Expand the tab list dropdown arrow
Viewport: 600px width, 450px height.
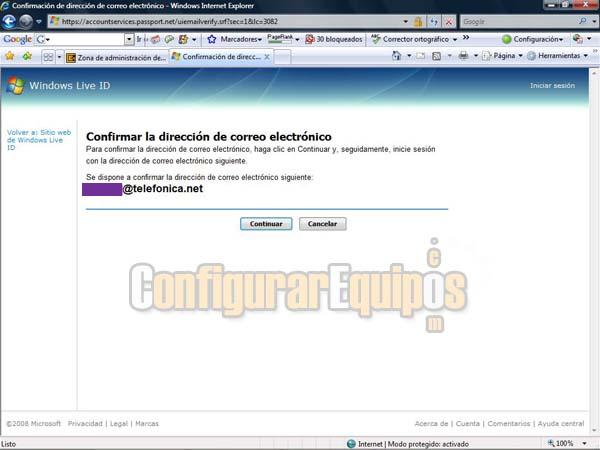[59, 57]
